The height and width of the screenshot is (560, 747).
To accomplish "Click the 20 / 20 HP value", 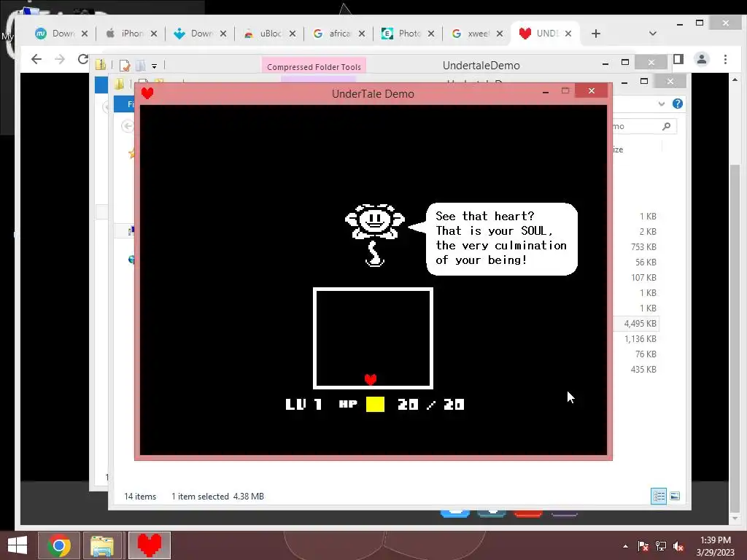I will (430, 404).
